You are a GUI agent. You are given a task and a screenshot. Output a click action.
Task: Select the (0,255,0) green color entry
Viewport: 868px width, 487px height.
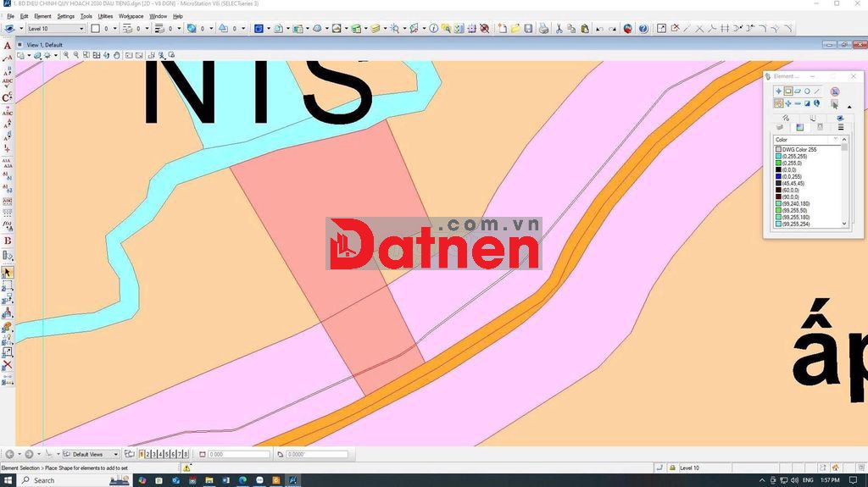pyautogui.click(x=794, y=163)
